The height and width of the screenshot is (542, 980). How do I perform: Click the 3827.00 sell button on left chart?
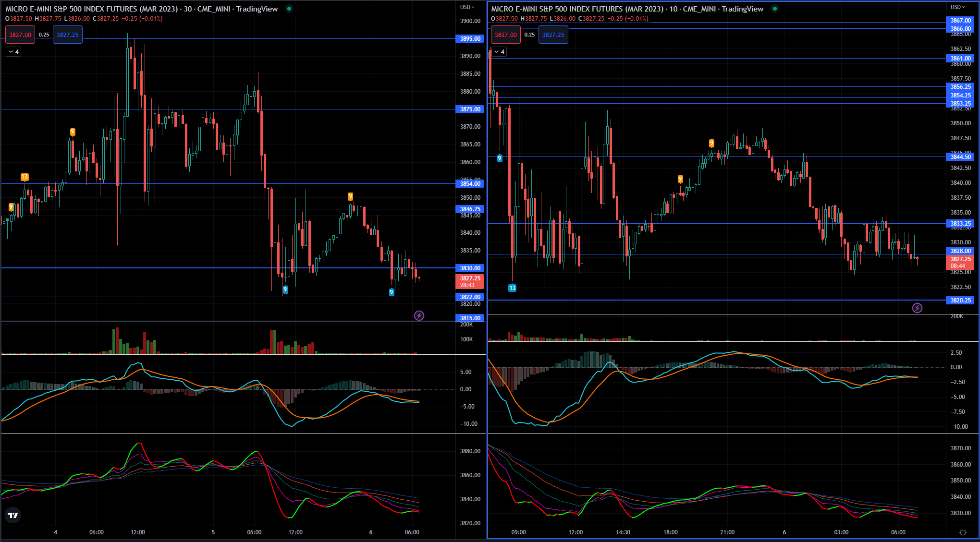pyautogui.click(x=20, y=35)
